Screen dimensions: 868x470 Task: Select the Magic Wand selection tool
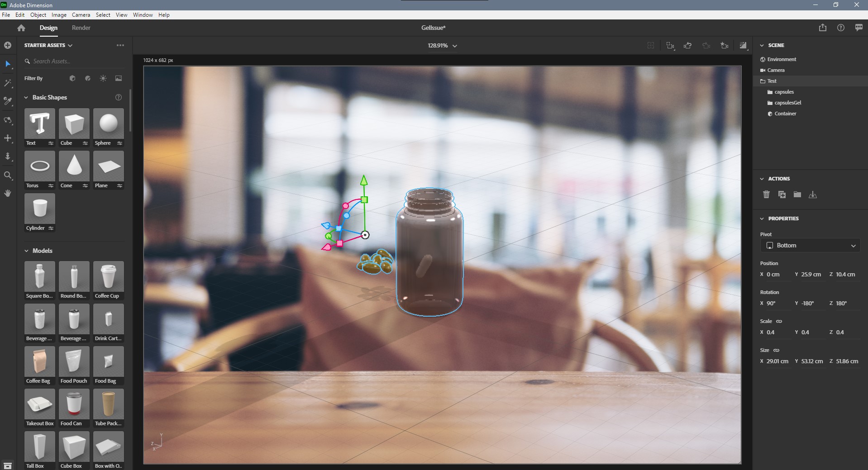click(x=8, y=83)
